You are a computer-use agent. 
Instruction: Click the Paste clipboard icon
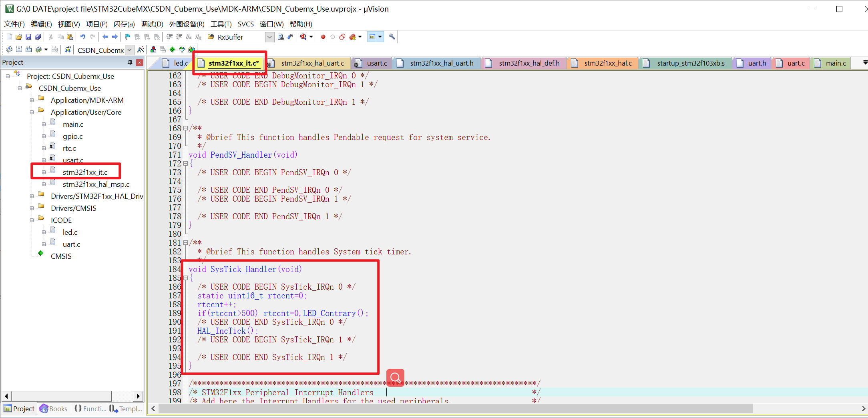point(70,37)
